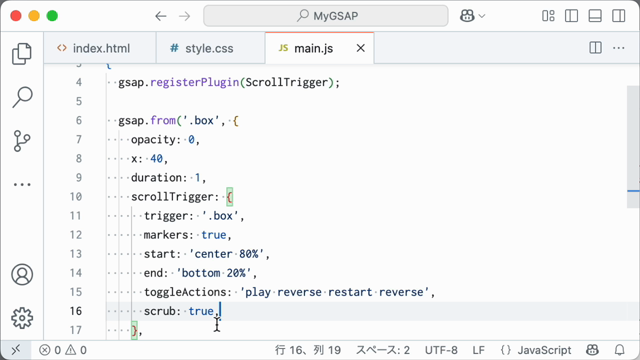Go forward with the right arrow
Image resolution: width=640 pixels, height=360 pixels.
(x=184, y=16)
